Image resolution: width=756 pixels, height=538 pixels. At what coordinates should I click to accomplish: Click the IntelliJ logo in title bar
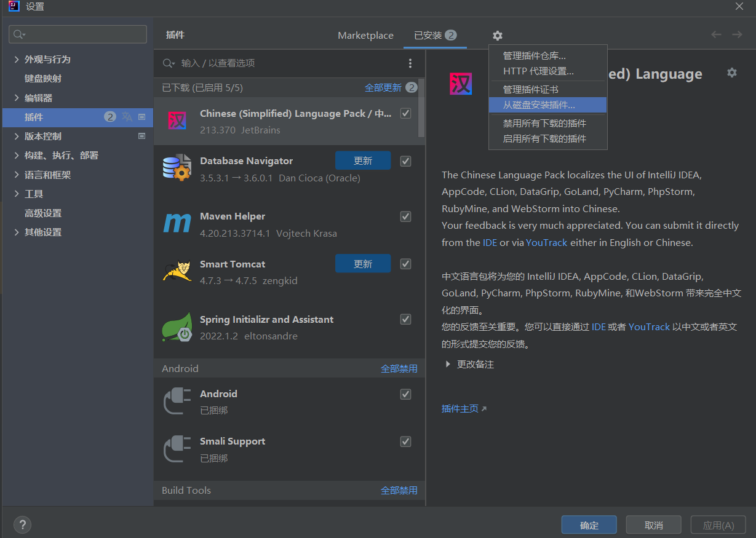[x=14, y=7]
